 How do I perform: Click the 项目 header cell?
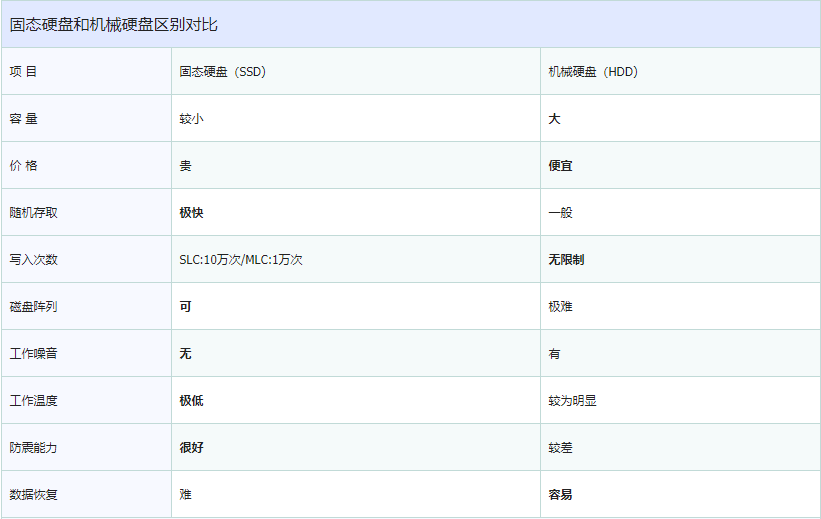24,72
